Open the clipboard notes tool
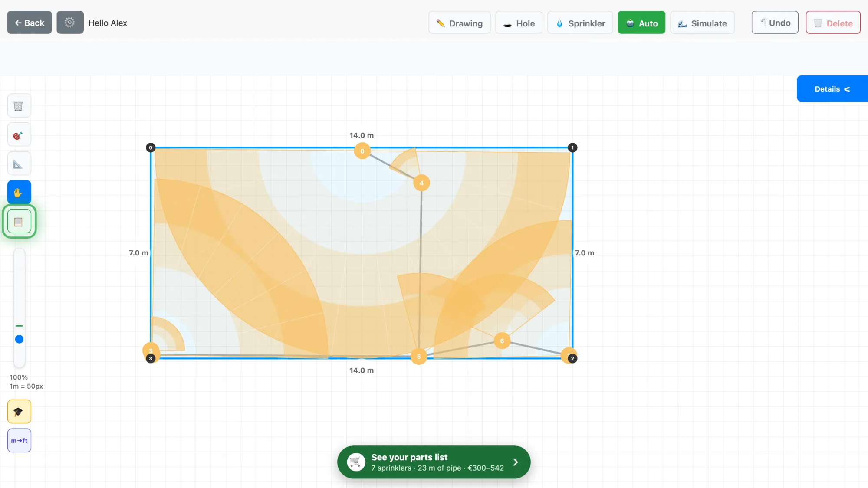The height and width of the screenshot is (488, 868). [x=19, y=222]
